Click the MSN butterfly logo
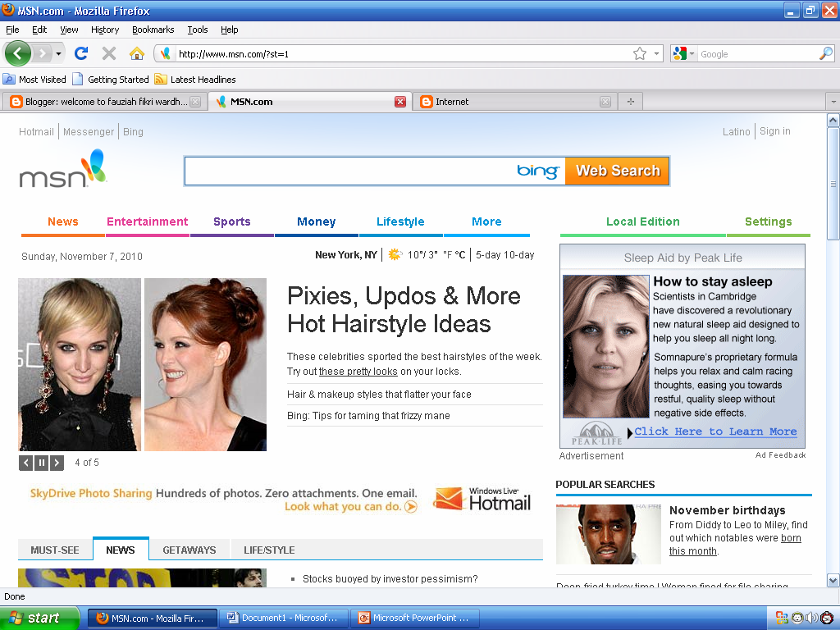The height and width of the screenshot is (630, 840). (62, 169)
